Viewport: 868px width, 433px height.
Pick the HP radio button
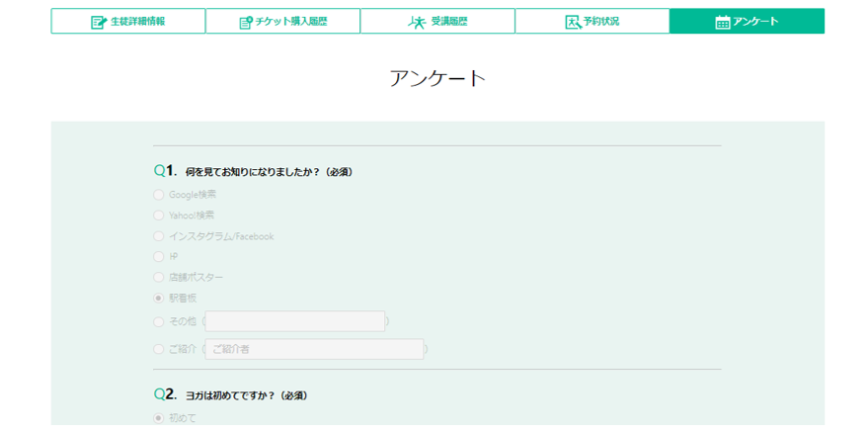[158, 257]
